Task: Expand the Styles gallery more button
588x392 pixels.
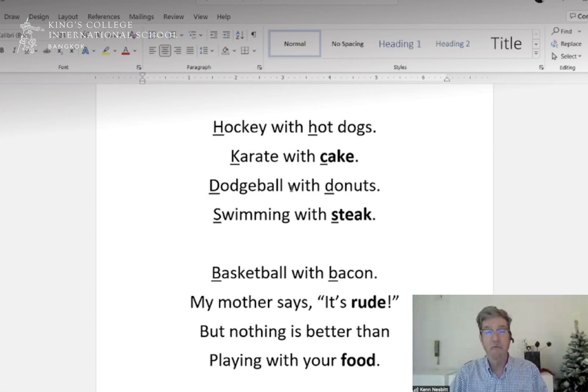Action: pos(536,53)
